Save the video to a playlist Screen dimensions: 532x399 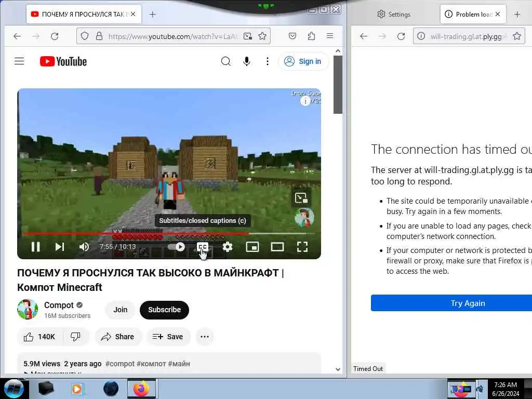pyautogui.click(x=168, y=337)
